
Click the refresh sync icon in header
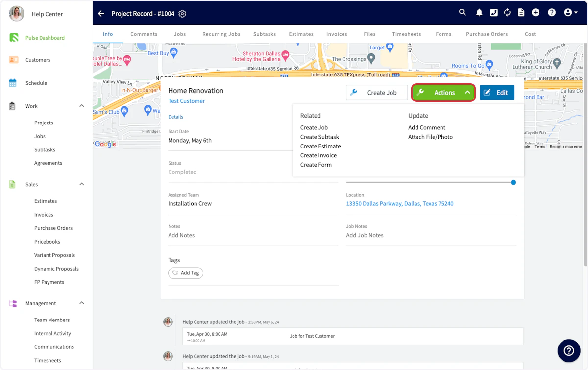pyautogui.click(x=507, y=13)
